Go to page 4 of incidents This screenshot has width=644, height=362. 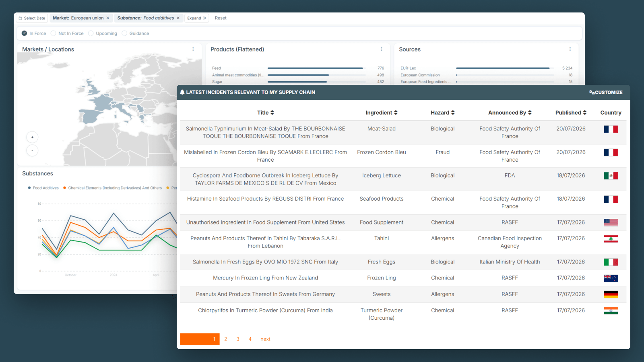pos(250,339)
